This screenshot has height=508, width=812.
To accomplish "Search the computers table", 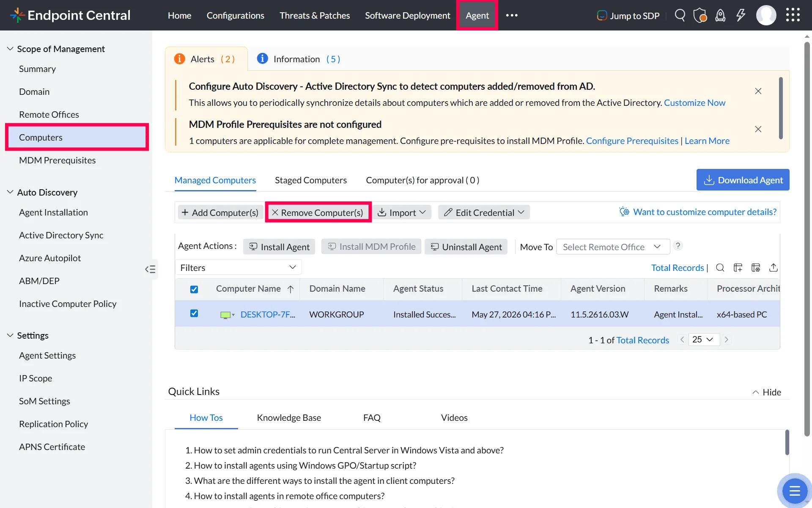I will (x=720, y=268).
